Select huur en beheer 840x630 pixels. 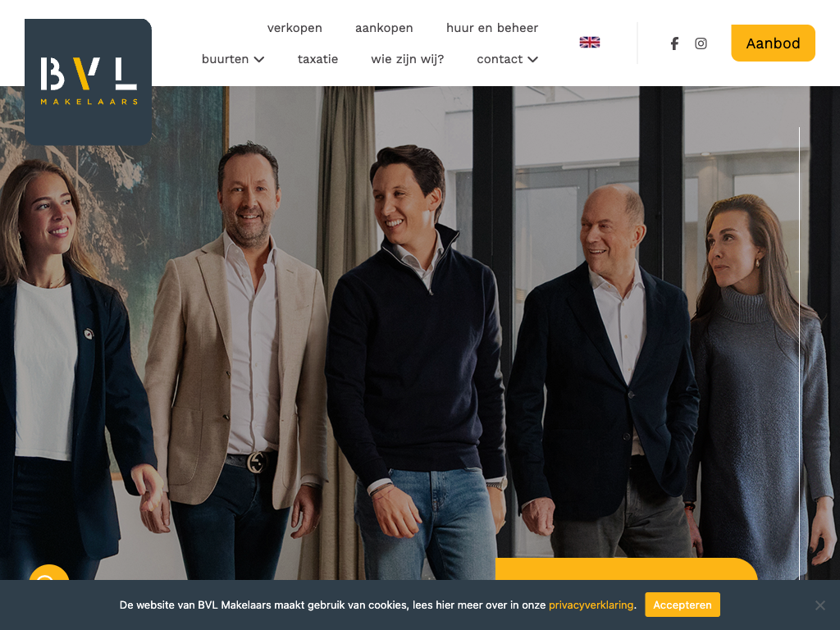pos(492,28)
